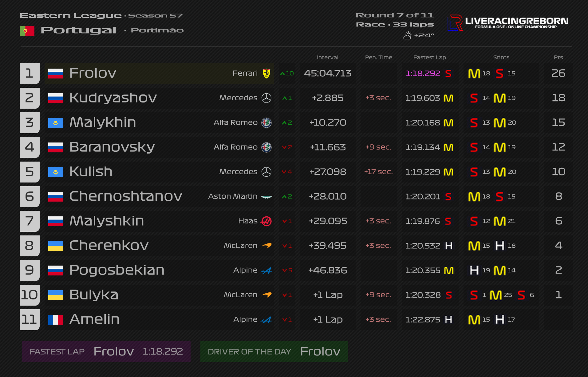Click the Fastest Lap column header
588x377 pixels.
coord(429,57)
